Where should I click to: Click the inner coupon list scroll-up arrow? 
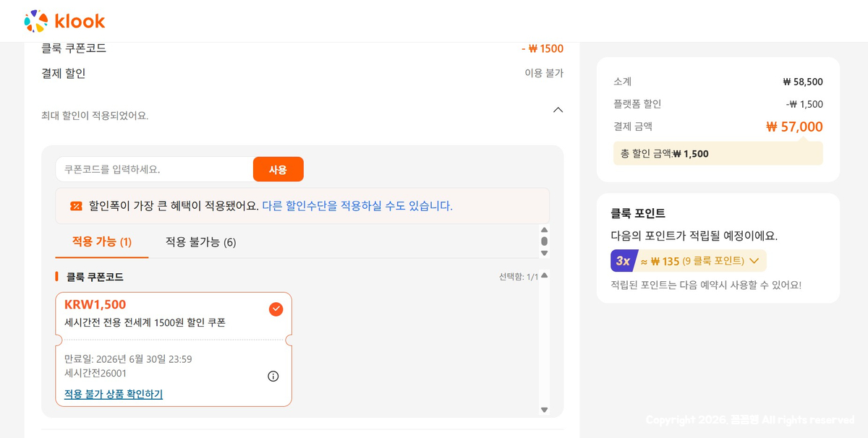tap(545, 275)
